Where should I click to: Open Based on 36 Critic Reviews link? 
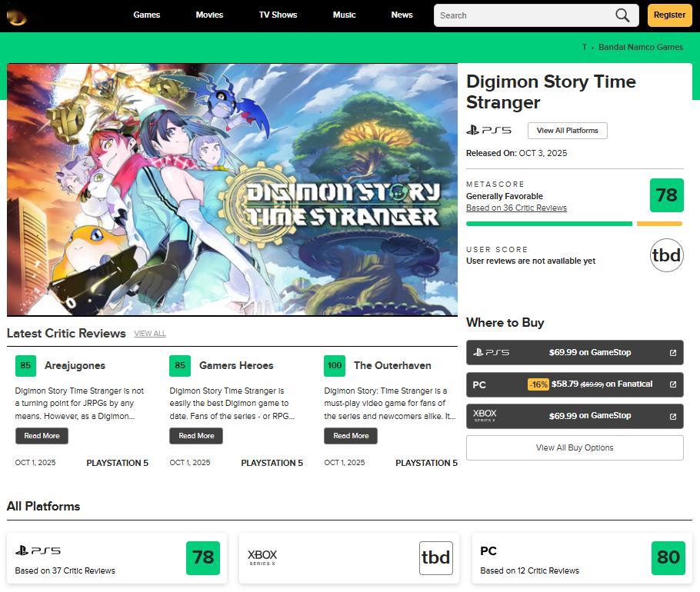tap(516, 208)
